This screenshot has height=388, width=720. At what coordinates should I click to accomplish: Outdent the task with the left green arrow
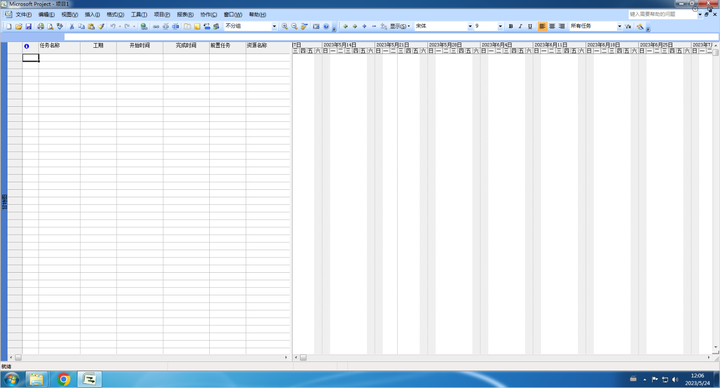point(345,27)
